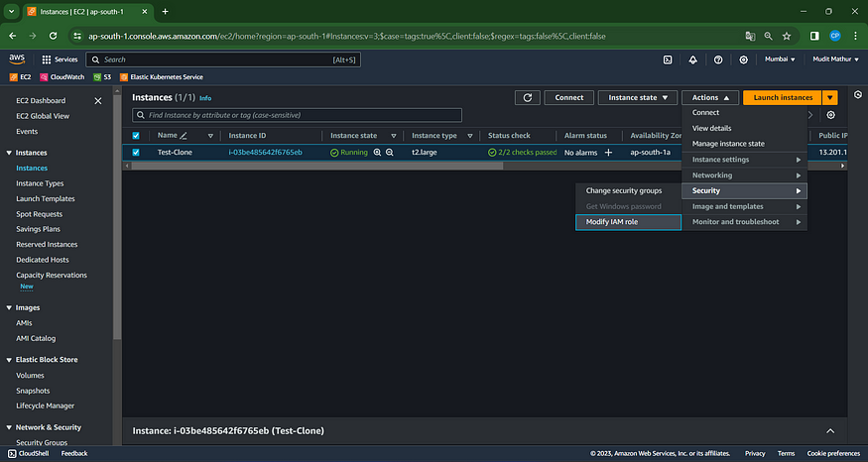This screenshot has width=868, height=462.
Task: Click the AWS logo home icon
Action: coord(17,59)
